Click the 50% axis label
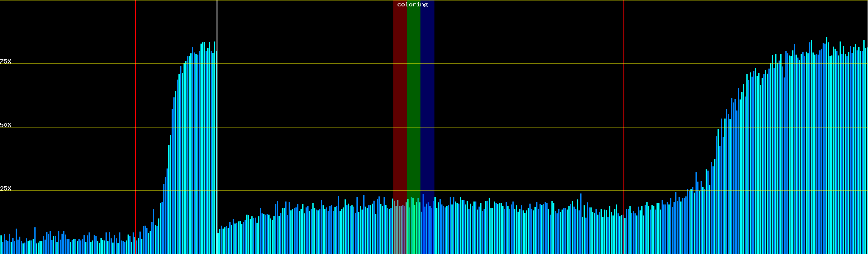 (6, 125)
